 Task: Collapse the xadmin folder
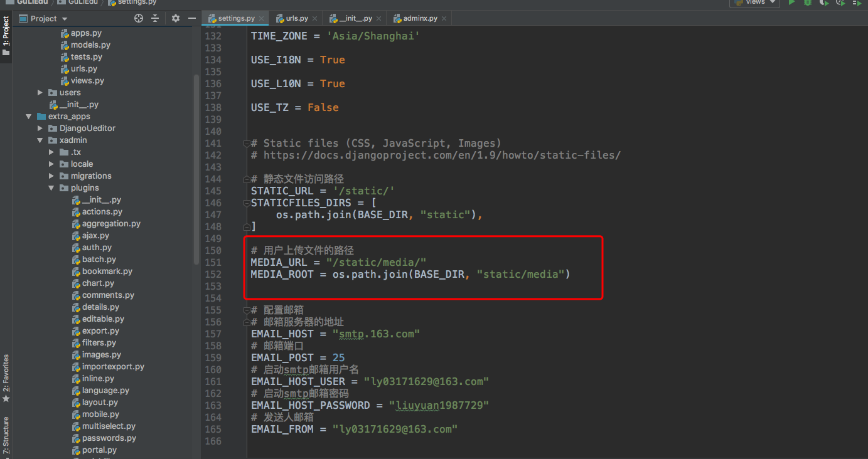[41, 140]
